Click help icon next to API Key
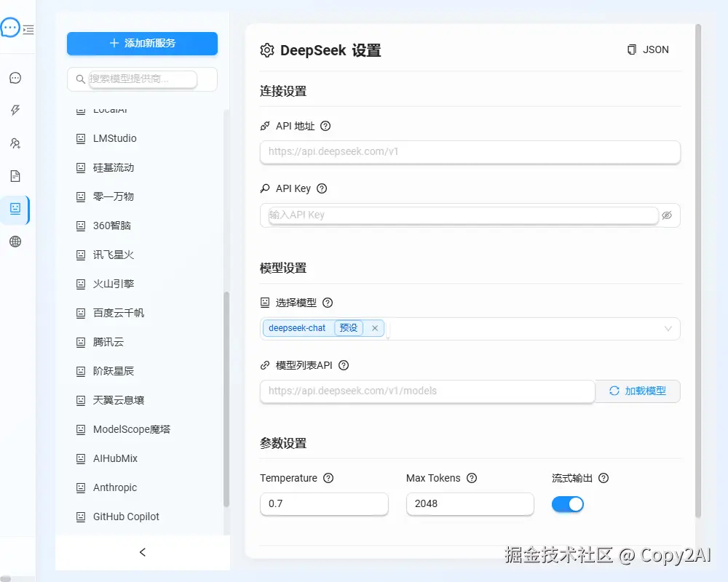 click(322, 188)
